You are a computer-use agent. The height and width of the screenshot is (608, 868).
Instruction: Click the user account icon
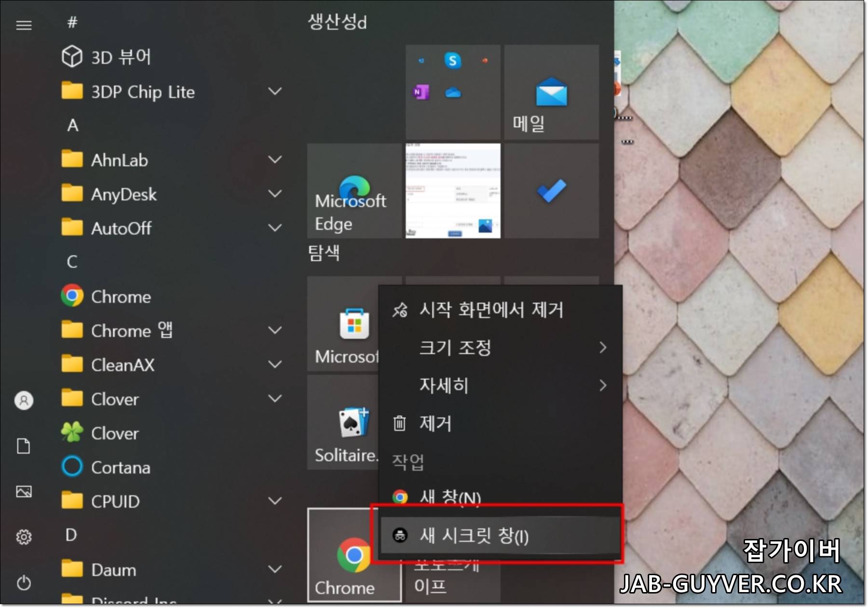pyautogui.click(x=24, y=401)
